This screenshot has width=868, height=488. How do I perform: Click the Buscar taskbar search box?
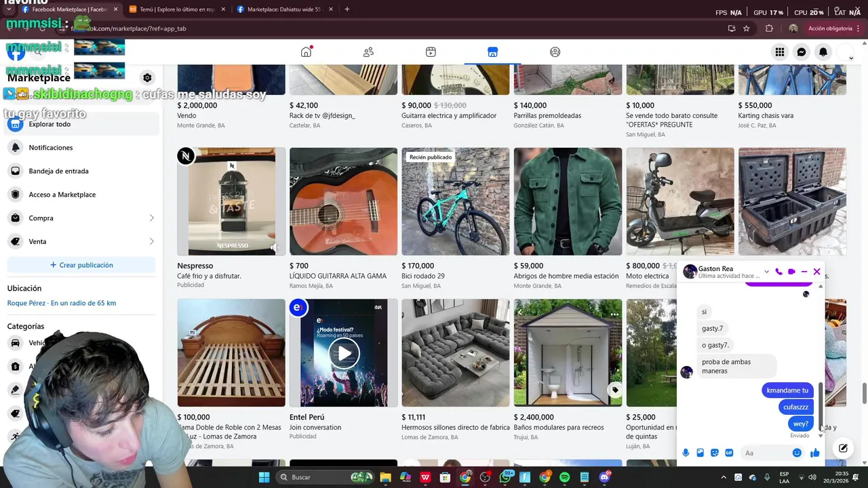click(x=325, y=477)
